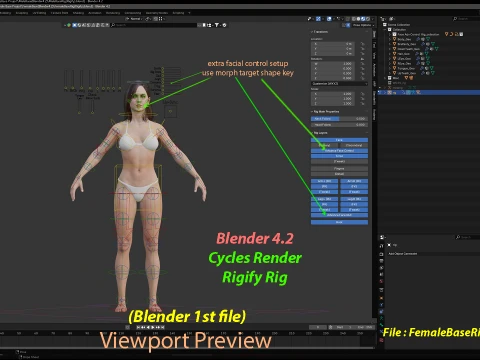
Task: Toggle the Advance Face Control rig layer
Action: [339, 151]
